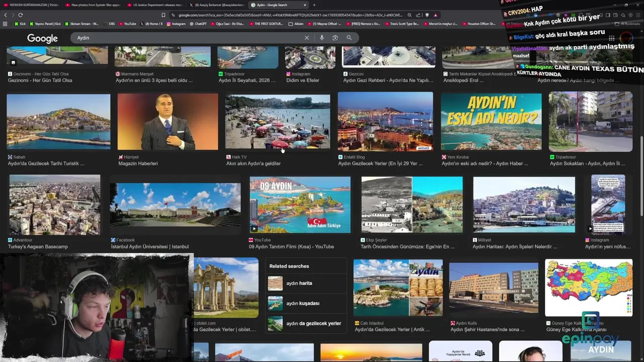This screenshot has height=362, width=644.
Task: Open Google Lens image search icon
Action: coord(335,38)
